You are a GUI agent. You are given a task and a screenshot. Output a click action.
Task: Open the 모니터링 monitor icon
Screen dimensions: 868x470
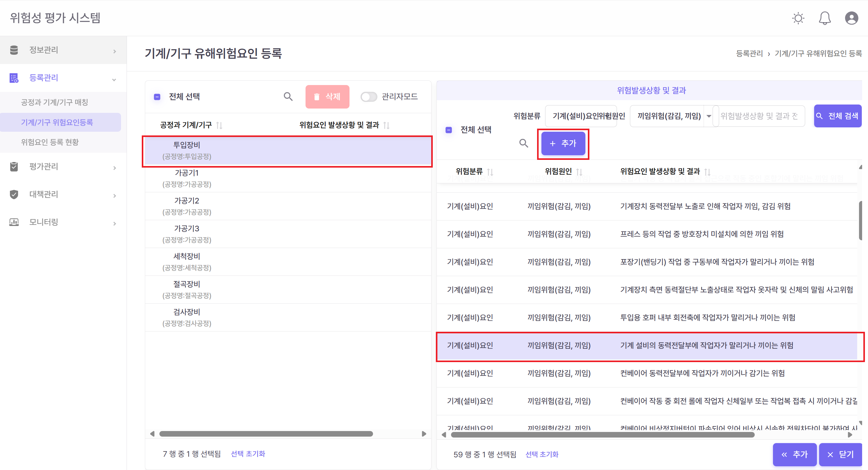[14, 222]
